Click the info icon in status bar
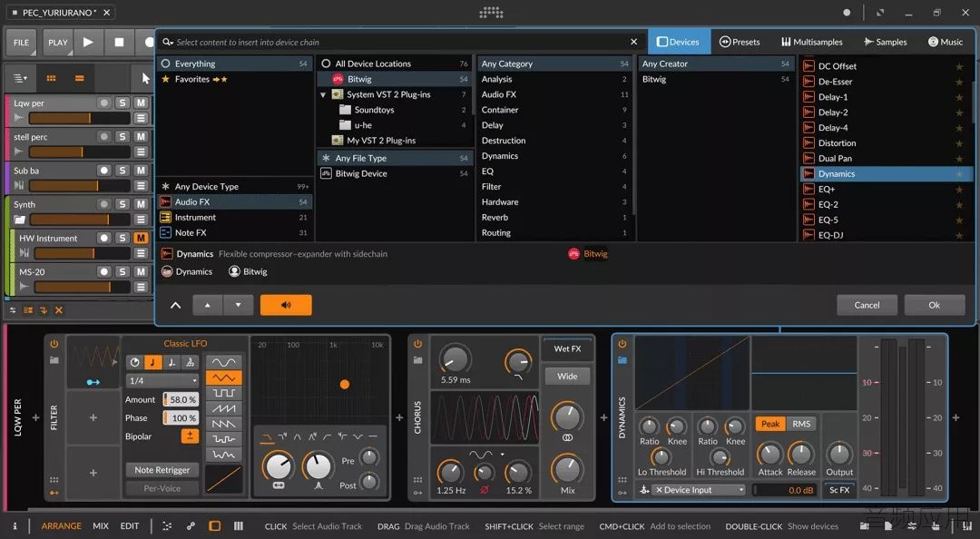The height and width of the screenshot is (539, 980). [x=15, y=526]
